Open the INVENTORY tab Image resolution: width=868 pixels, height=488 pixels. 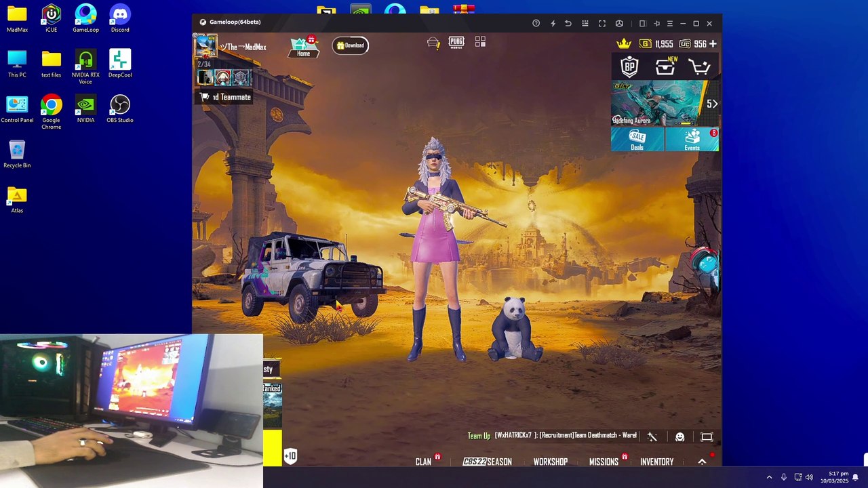pos(656,462)
